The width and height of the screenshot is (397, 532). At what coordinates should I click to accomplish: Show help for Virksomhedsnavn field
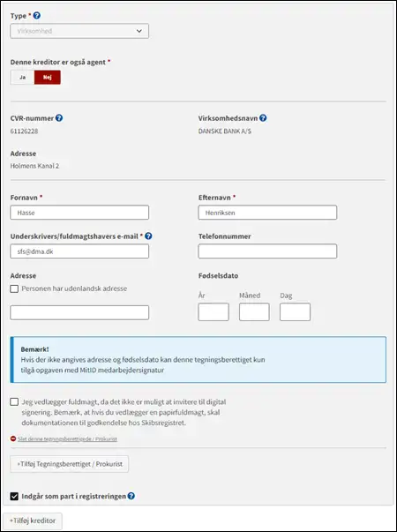pyautogui.click(x=263, y=118)
